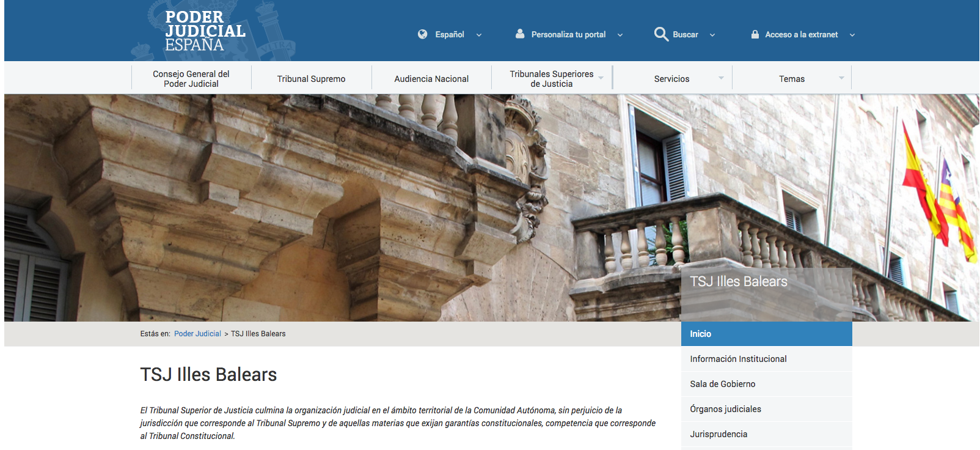This screenshot has height=450, width=980.
Task: Open the Servicios dropdown arrow
Action: (x=722, y=78)
